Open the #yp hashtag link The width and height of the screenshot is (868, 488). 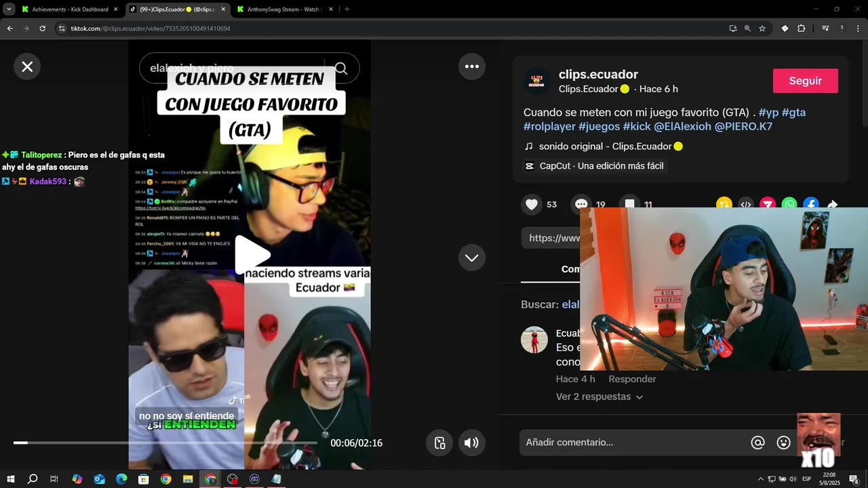(x=768, y=113)
